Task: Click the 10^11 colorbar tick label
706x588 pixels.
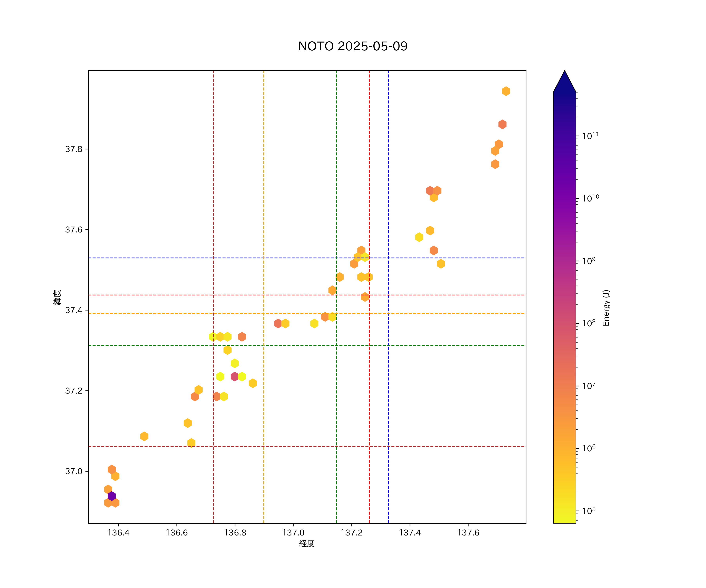Action: pyautogui.click(x=590, y=136)
